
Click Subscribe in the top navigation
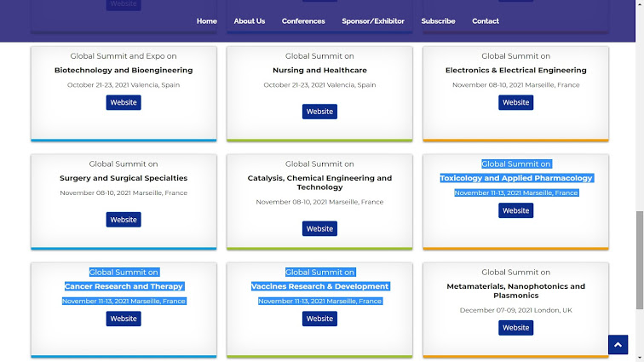(x=438, y=21)
